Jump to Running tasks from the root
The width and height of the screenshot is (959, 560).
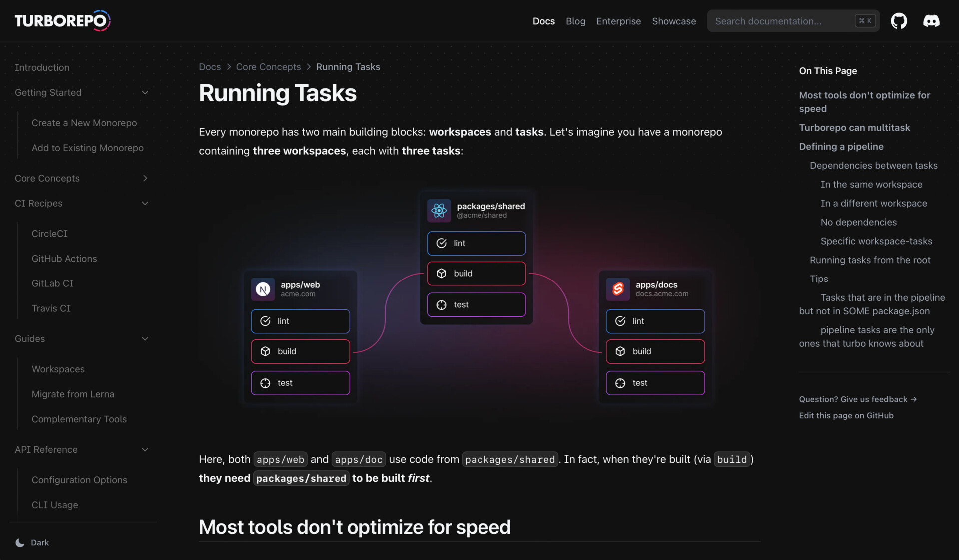(x=870, y=260)
